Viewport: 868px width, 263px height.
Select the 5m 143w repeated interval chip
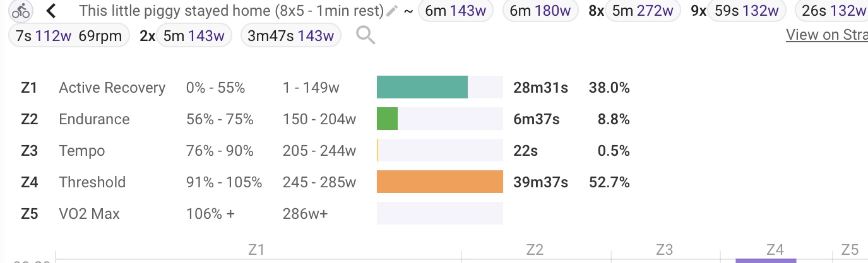(193, 36)
